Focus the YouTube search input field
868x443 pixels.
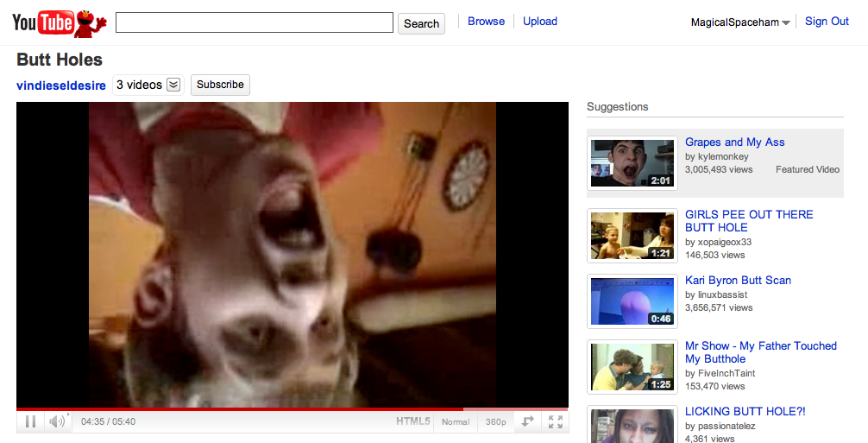tap(254, 23)
